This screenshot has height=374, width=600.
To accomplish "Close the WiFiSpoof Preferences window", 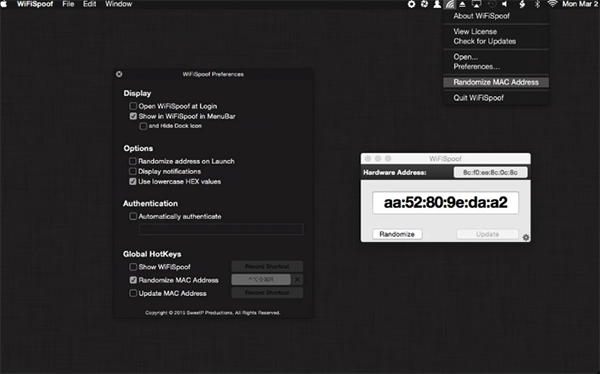I will click(119, 74).
